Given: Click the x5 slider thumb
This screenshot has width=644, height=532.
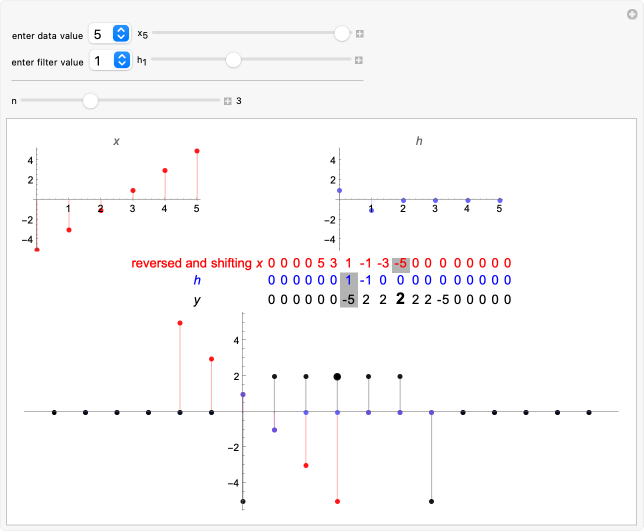Looking at the screenshot, I should (342, 33).
